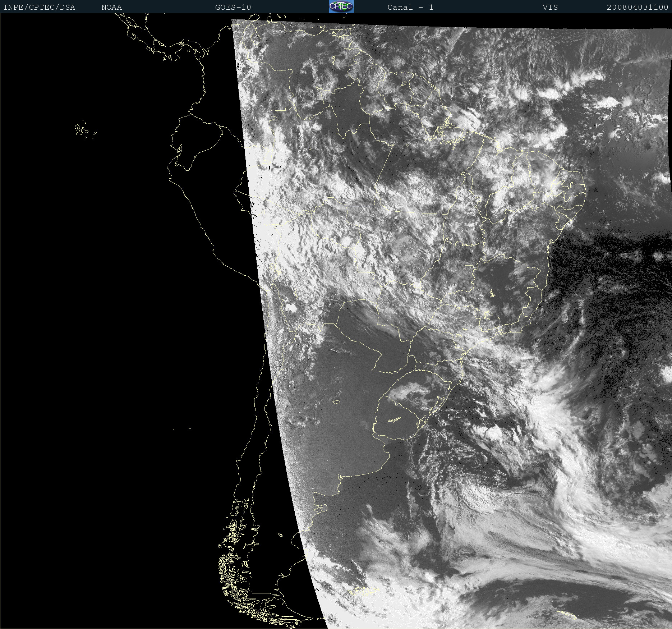Click the satellite cloud image
The image size is (672, 629).
(x=336, y=321)
